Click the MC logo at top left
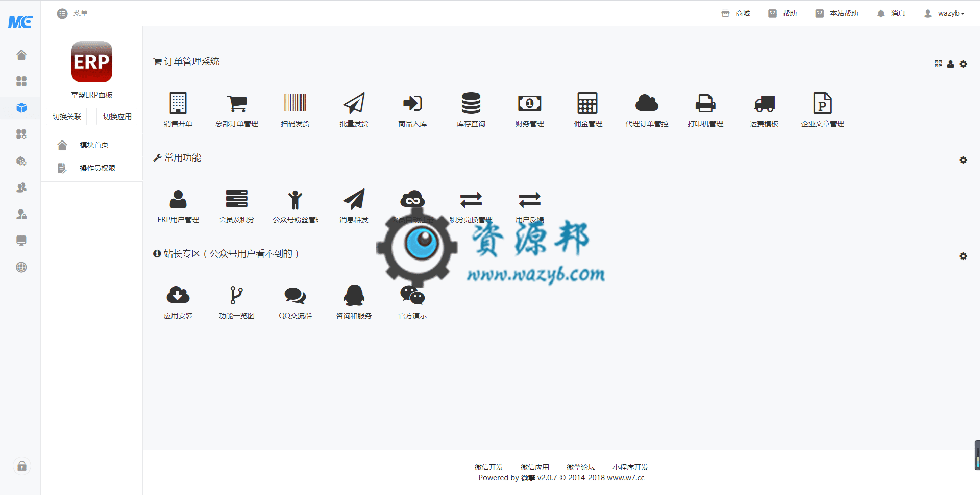Screen dimensions: 980x495 pos(20,21)
